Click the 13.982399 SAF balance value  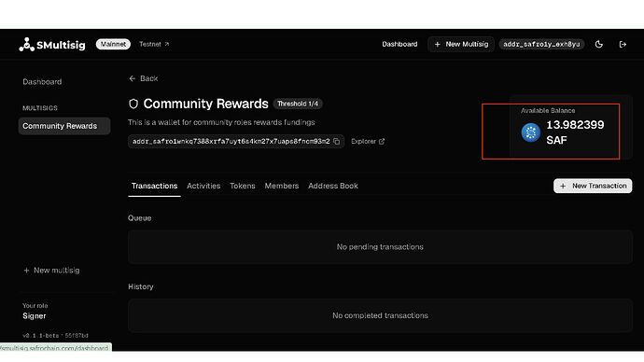click(575, 132)
